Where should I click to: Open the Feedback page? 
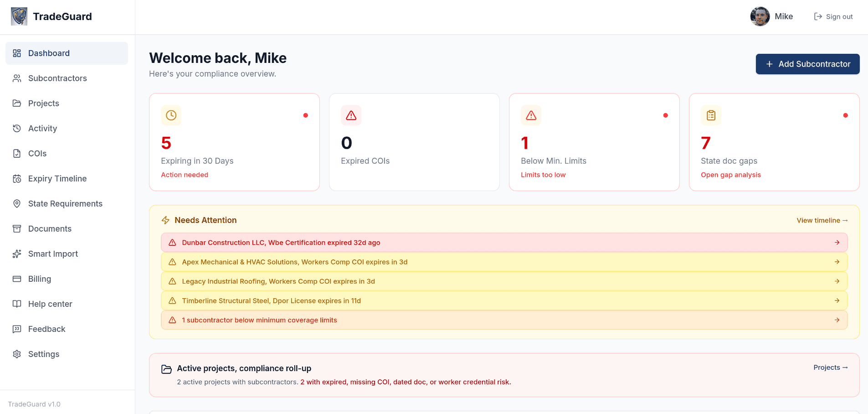tap(67, 329)
